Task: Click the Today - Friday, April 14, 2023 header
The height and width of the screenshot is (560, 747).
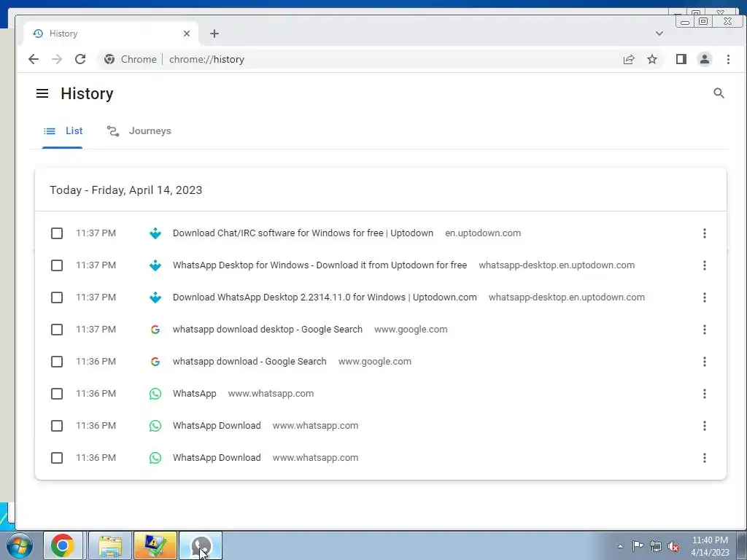Action: click(x=125, y=190)
